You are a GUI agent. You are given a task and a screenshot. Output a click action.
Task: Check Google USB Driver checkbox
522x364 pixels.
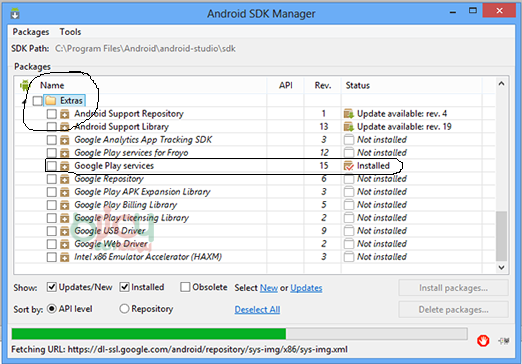click(x=52, y=231)
